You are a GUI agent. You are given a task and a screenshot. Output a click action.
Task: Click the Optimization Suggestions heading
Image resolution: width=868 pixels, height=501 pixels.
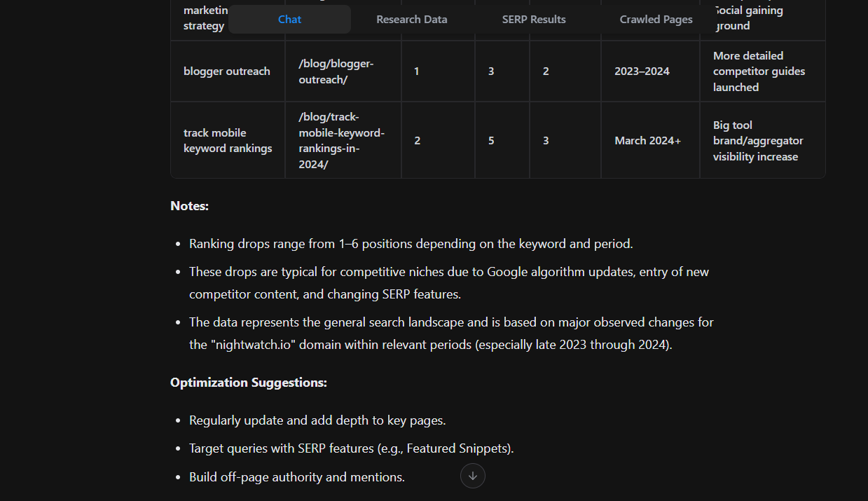[248, 382]
